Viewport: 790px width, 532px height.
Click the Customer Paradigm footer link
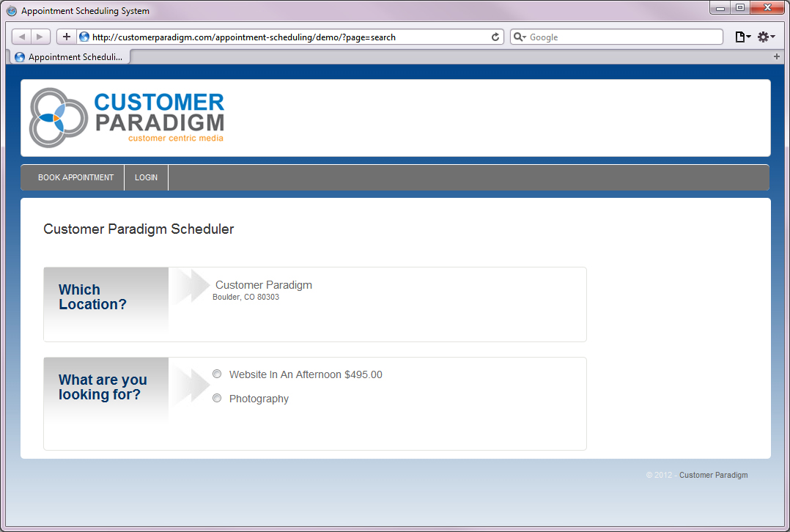point(714,475)
